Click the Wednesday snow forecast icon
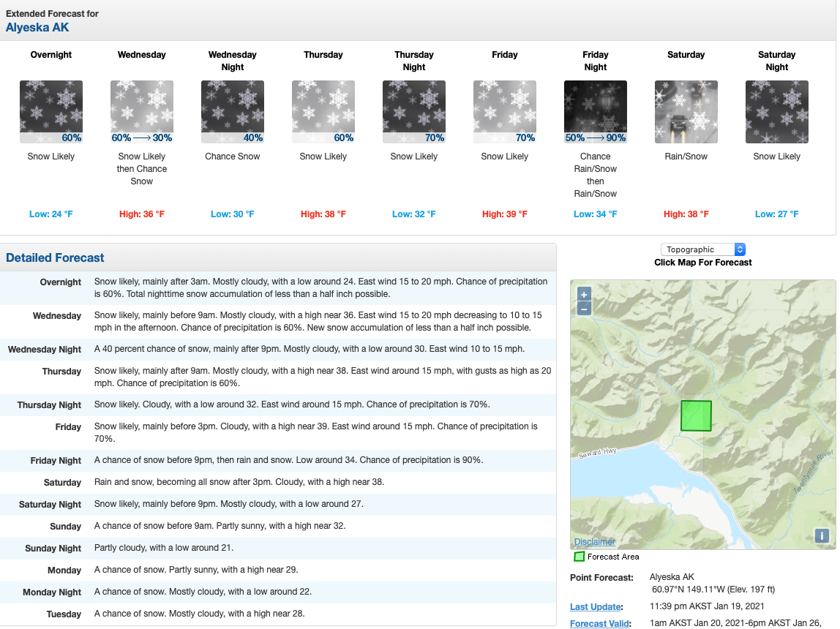Screen dimensions: 840x629 (x=142, y=111)
